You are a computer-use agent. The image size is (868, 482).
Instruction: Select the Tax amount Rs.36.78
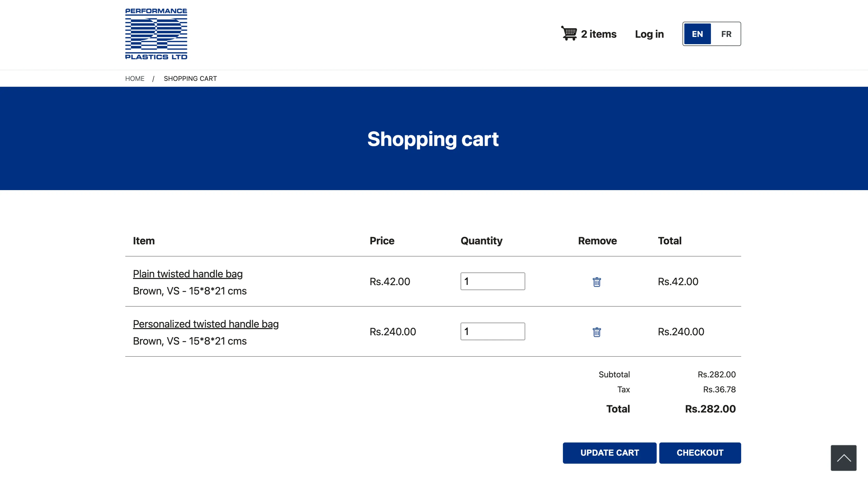click(x=719, y=390)
